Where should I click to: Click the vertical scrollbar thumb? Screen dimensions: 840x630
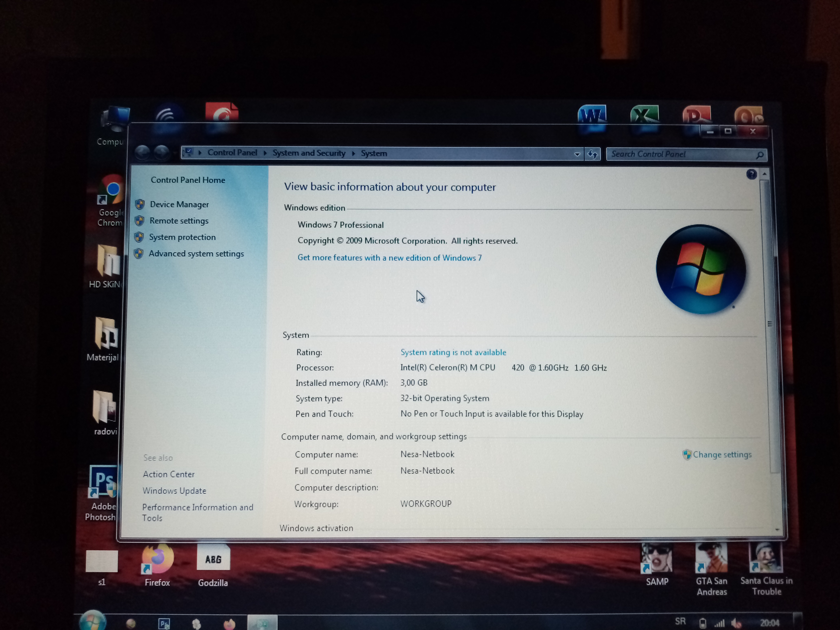pos(770,327)
